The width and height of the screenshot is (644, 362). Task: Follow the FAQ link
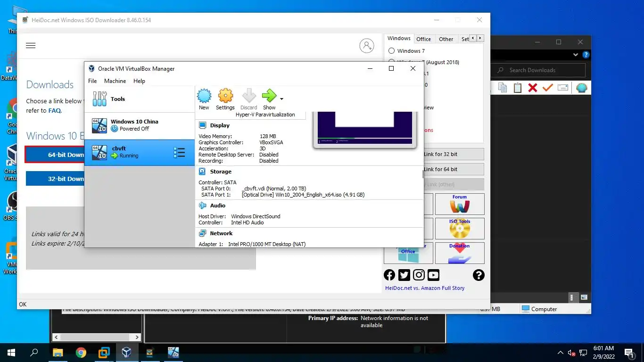(54, 111)
